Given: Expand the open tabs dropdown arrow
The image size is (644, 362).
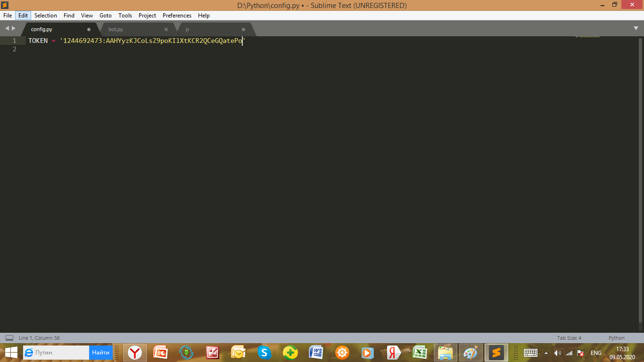Looking at the screenshot, I should [x=636, y=28].
